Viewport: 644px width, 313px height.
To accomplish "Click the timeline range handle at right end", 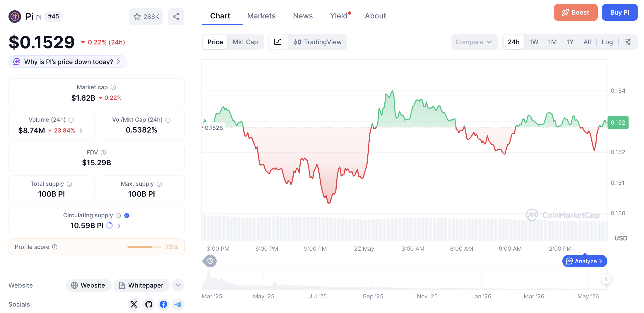I will point(606,279).
